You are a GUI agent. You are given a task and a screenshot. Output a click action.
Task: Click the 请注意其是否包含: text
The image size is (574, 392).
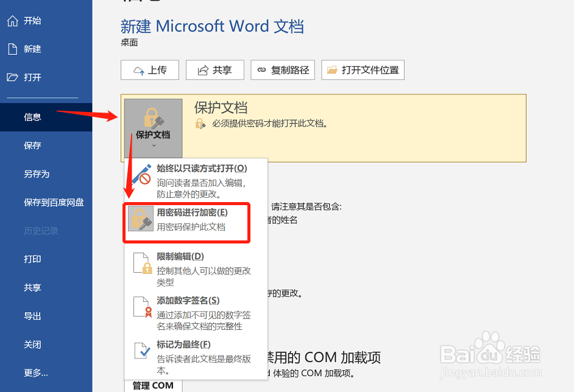click(x=306, y=207)
